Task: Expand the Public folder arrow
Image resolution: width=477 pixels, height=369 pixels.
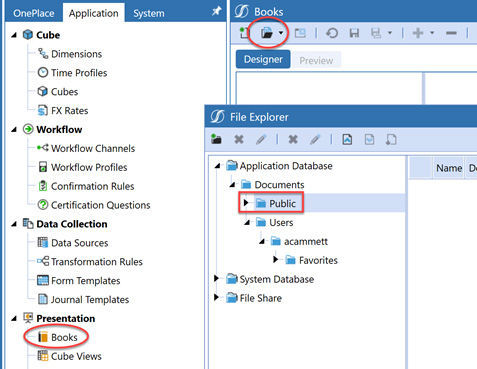Action: point(246,203)
